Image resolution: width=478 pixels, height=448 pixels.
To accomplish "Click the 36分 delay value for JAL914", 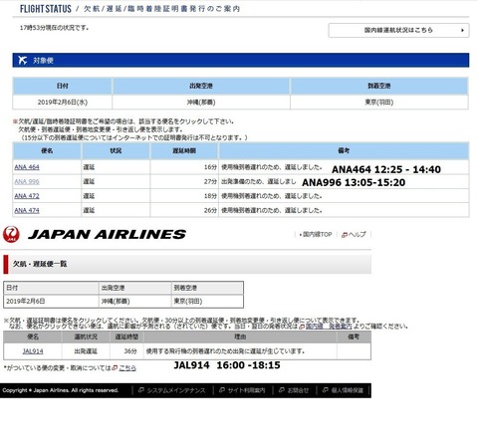I will [130, 351].
